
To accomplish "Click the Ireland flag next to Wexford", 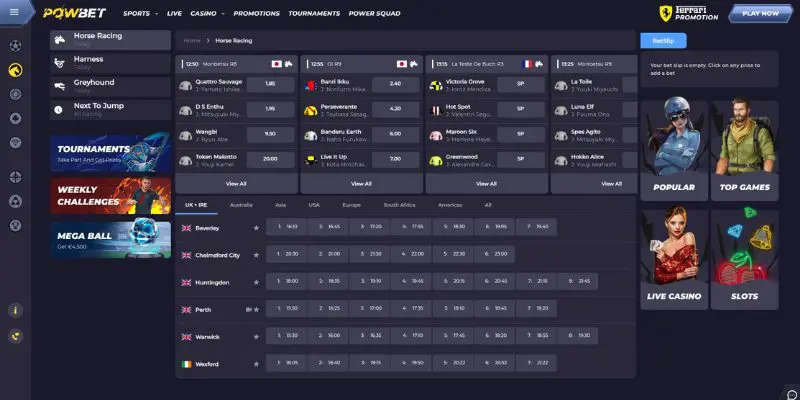I will tap(186, 364).
